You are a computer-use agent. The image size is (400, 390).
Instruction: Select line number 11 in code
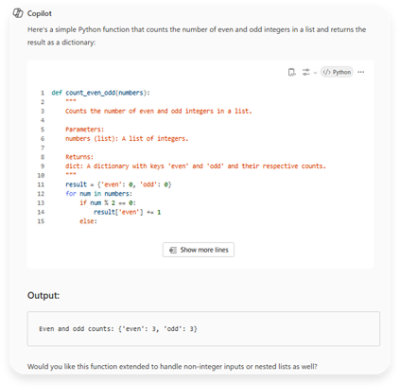click(41, 184)
